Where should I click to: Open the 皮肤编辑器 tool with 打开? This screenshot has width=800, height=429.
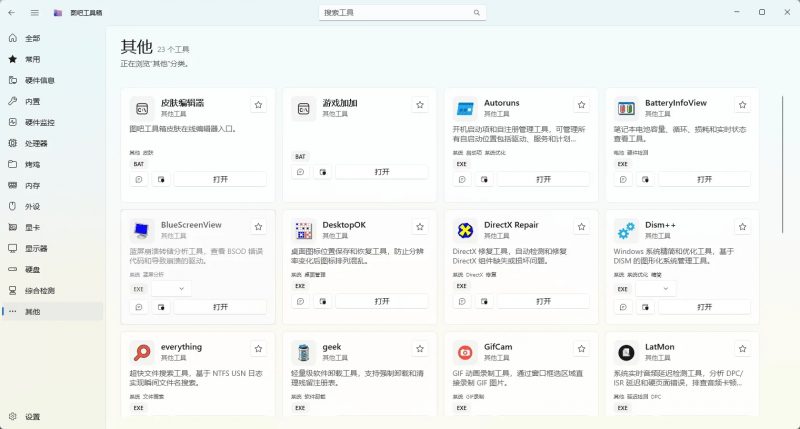coord(220,180)
